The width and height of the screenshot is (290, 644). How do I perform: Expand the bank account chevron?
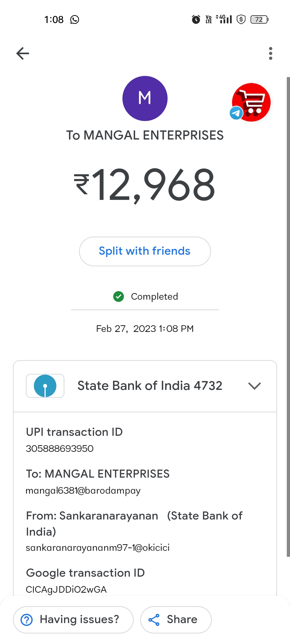(x=255, y=386)
